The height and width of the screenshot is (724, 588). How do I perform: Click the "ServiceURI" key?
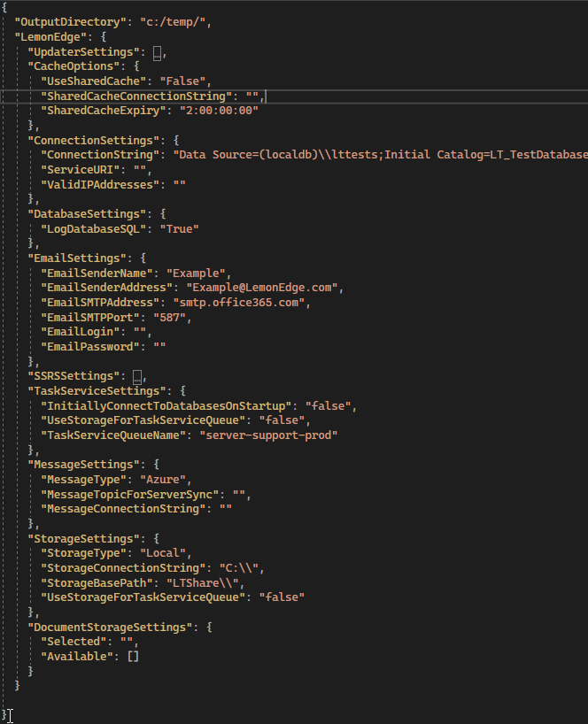(83, 170)
